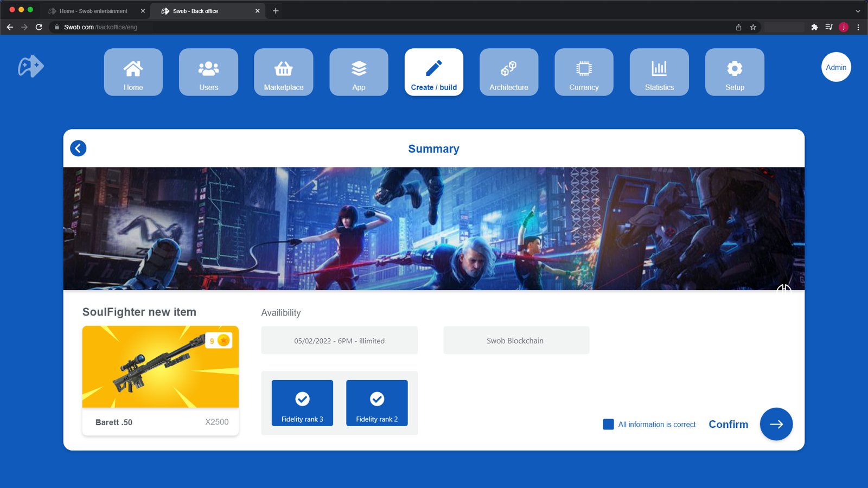Select the Create / build tile
The width and height of the screenshot is (868, 488).
pos(434,72)
